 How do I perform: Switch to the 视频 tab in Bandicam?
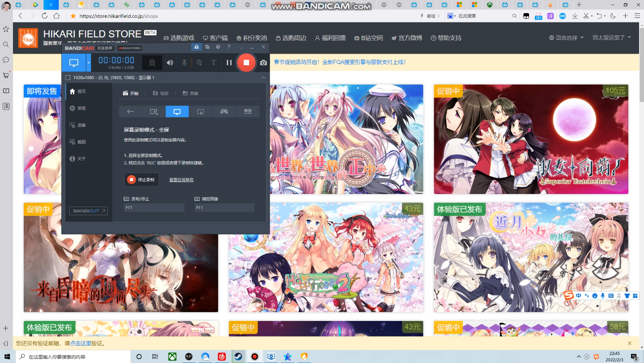coord(161,93)
